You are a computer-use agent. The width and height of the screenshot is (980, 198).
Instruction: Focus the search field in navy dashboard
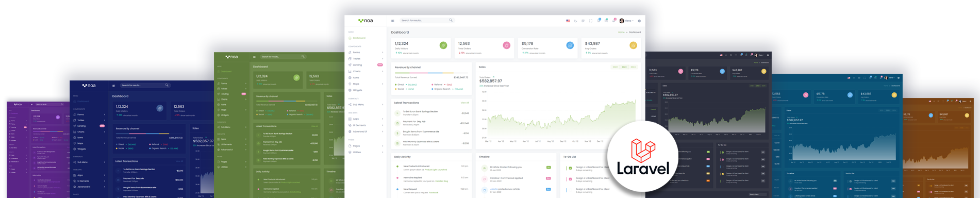[145, 85]
